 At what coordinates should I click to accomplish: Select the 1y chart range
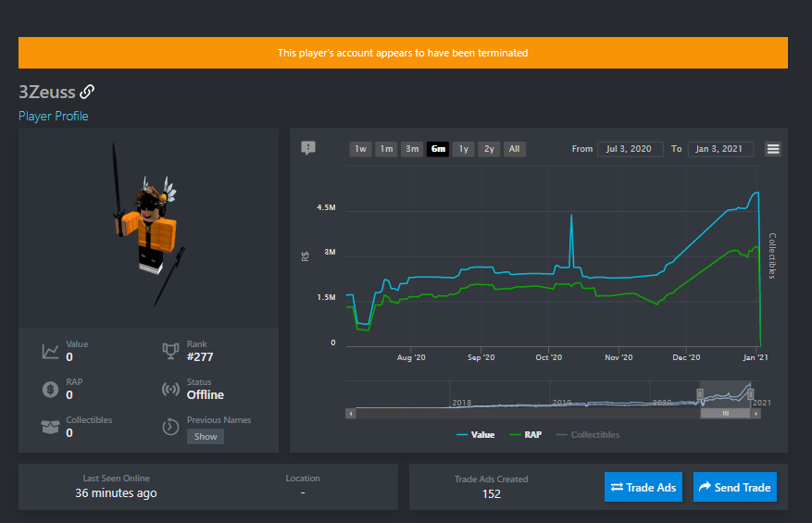click(x=464, y=149)
